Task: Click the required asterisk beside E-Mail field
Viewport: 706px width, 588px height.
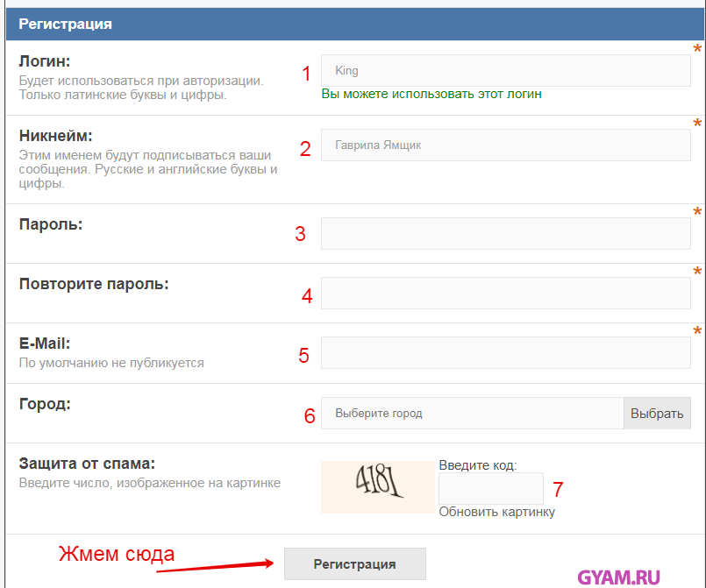Action: pos(697,332)
